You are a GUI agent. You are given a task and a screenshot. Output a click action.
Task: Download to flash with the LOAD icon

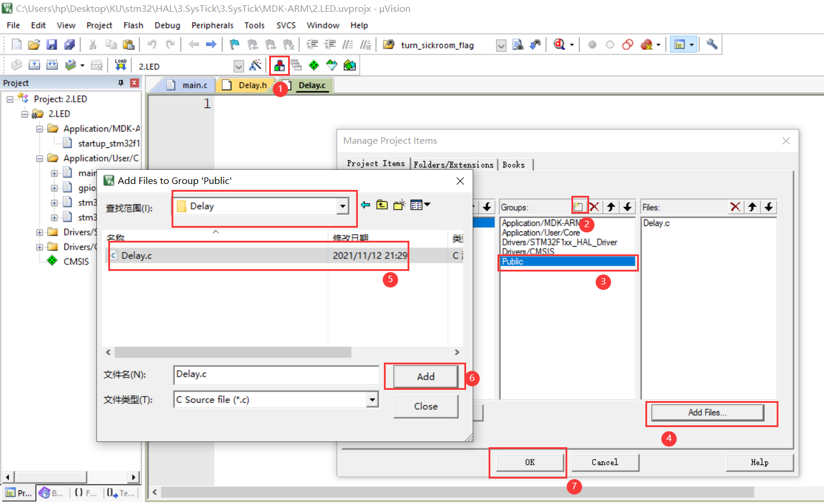(x=121, y=65)
